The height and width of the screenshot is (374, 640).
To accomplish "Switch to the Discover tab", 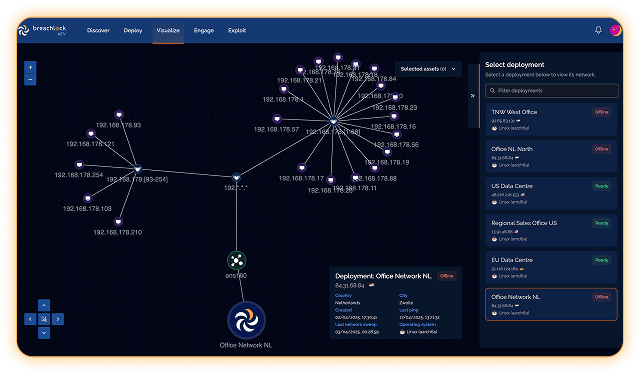I will point(98,30).
